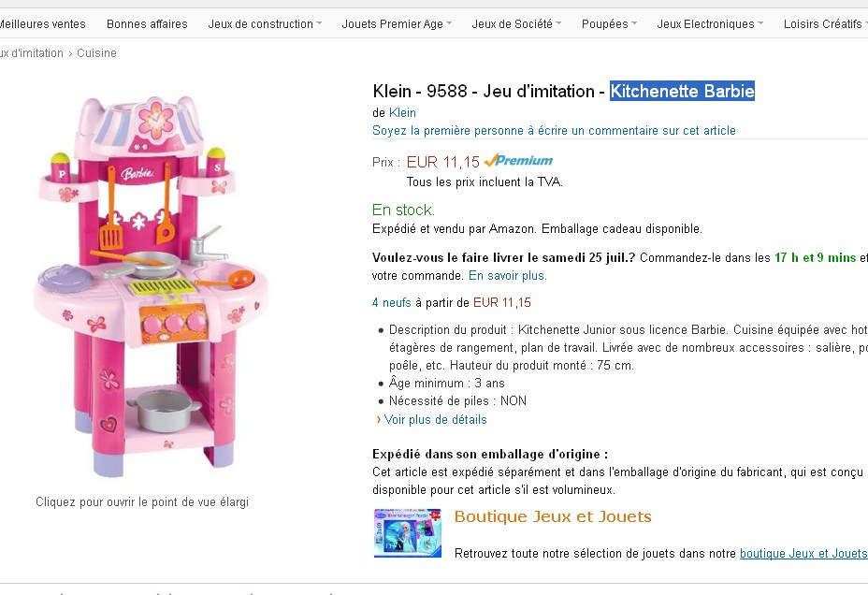Click the Amazon Premium logo badge
Image resolution: width=868 pixels, height=595 pixels.
519,161
